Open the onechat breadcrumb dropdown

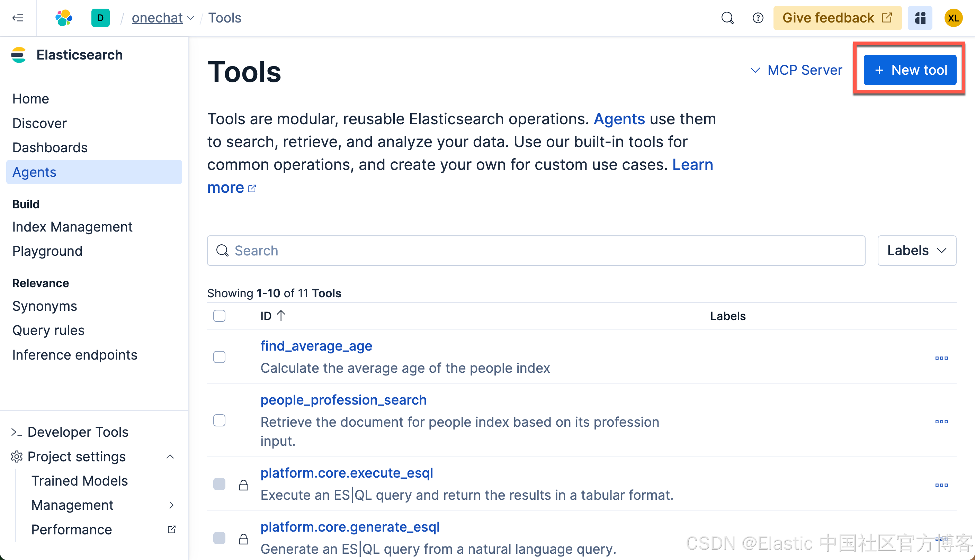click(163, 18)
